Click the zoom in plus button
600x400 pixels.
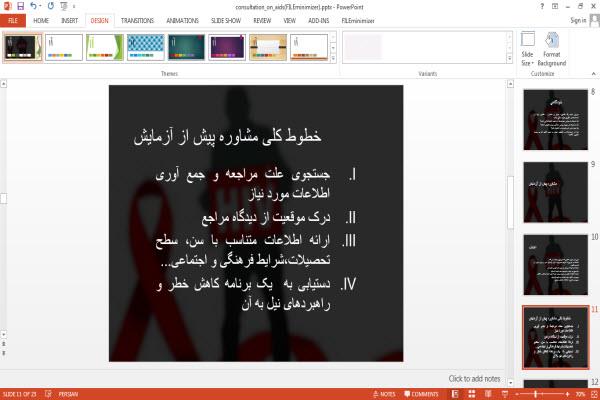point(567,394)
